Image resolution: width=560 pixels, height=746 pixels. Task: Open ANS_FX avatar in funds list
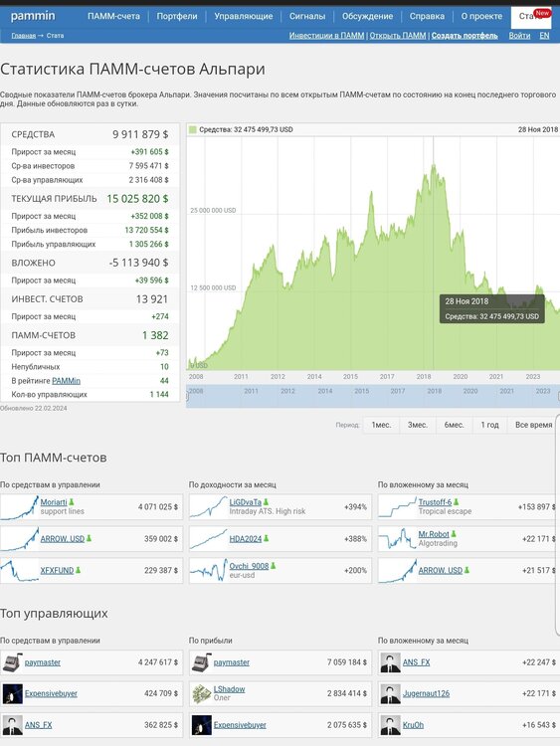point(12,725)
